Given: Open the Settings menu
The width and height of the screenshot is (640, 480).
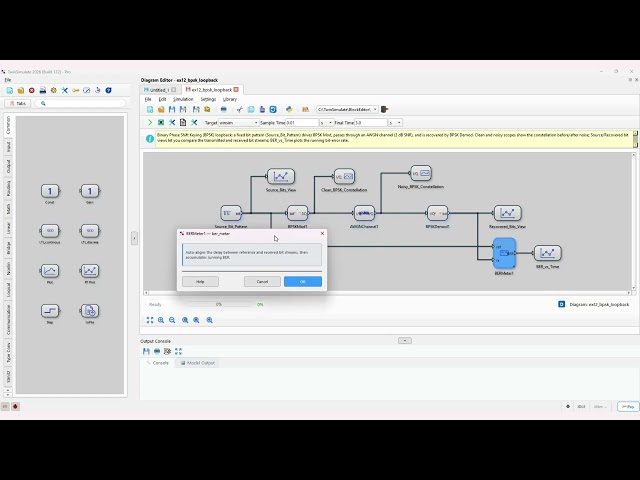Looking at the screenshot, I should coord(208,99).
